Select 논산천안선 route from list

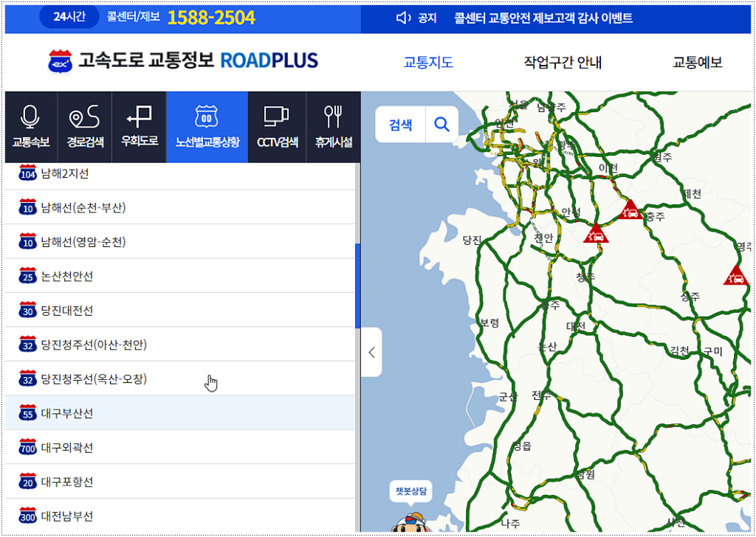[67, 276]
